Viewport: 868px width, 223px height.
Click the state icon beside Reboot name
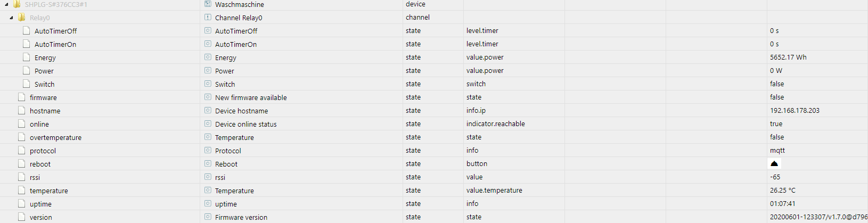[208, 163]
